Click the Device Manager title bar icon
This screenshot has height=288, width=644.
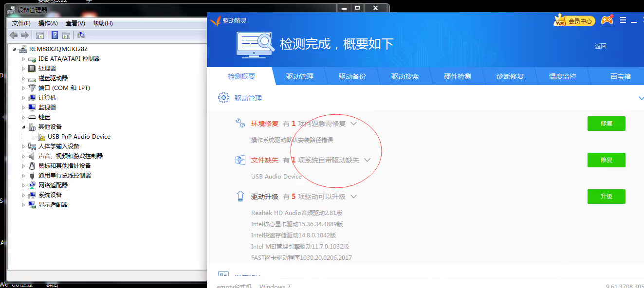tap(11, 10)
